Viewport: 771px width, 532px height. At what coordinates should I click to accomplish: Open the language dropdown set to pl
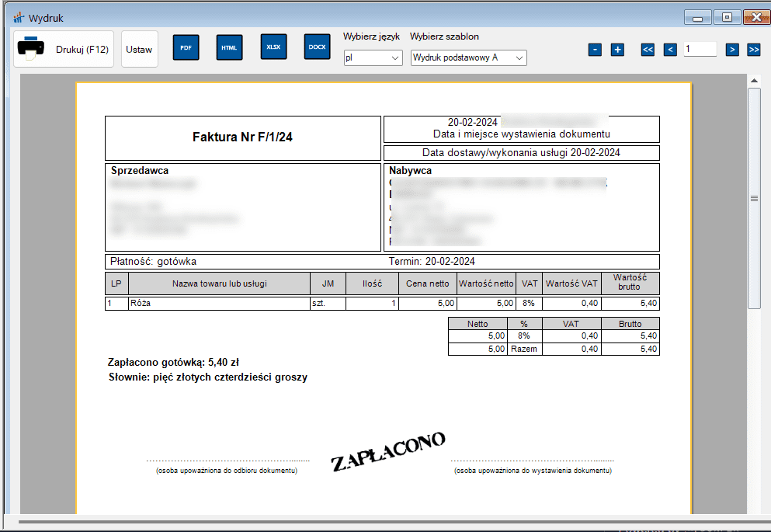pos(373,57)
